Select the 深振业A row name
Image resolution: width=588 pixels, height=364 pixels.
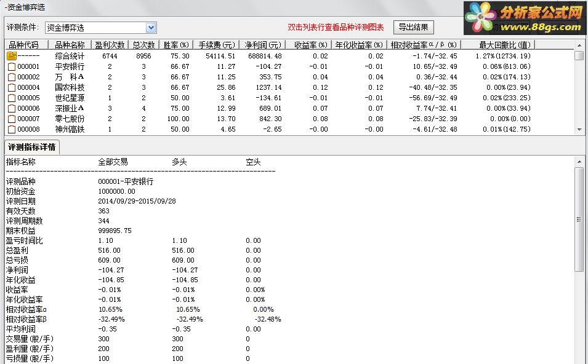click(70, 109)
